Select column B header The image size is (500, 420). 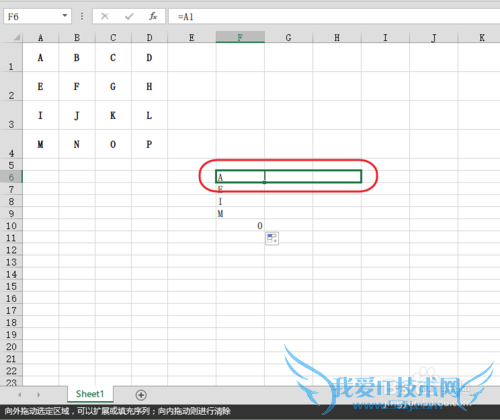tap(77, 38)
